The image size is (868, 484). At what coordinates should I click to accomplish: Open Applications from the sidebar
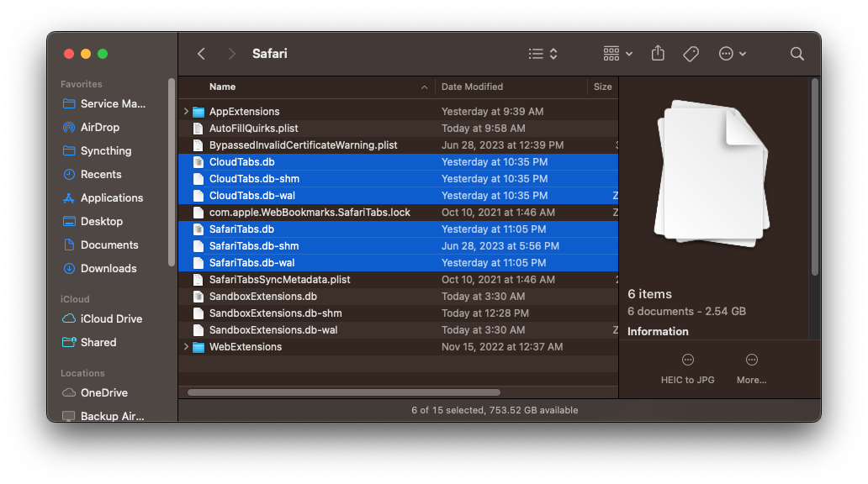[112, 197]
